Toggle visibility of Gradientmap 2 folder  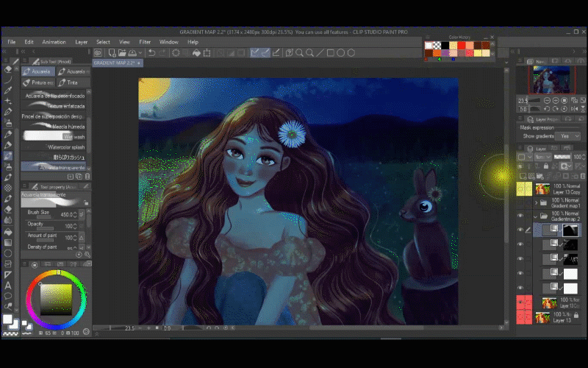520,216
